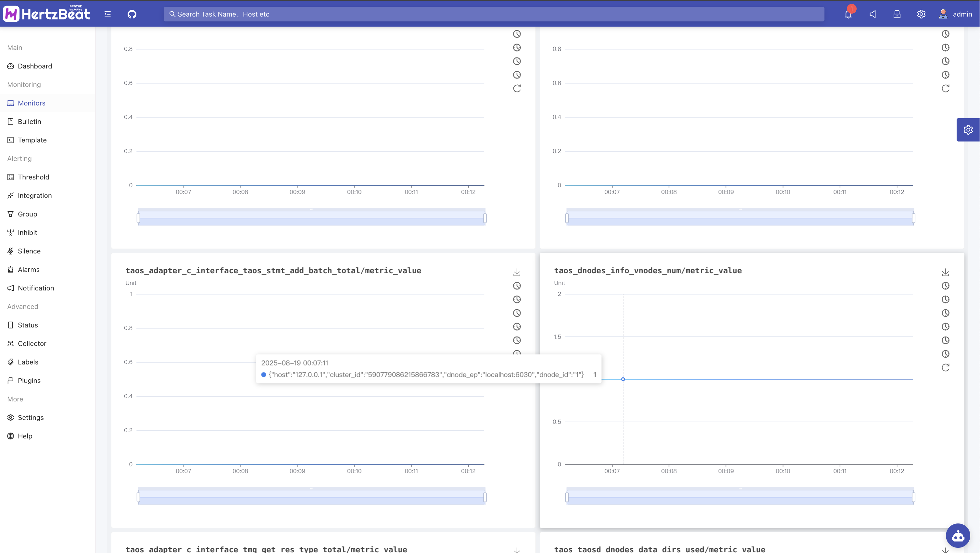Download taos_dnodes_info_vnodes_num chart data

point(945,272)
